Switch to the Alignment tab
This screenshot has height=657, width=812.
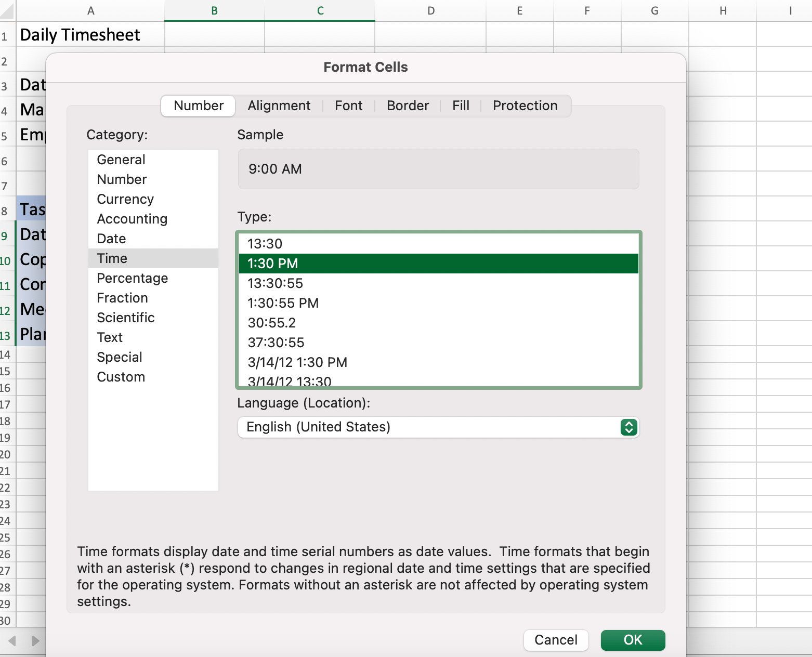tap(279, 106)
